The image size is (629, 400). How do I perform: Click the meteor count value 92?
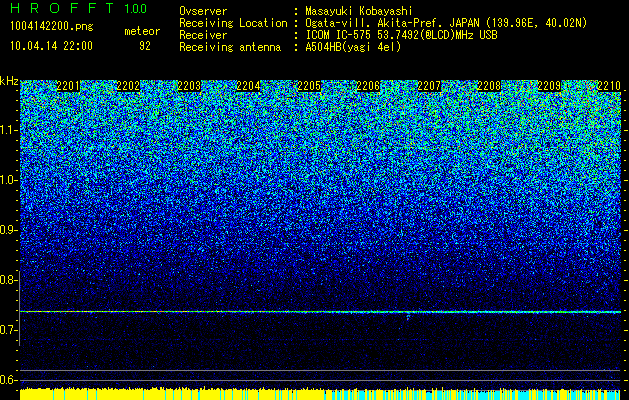pyautogui.click(x=145, y=46)
